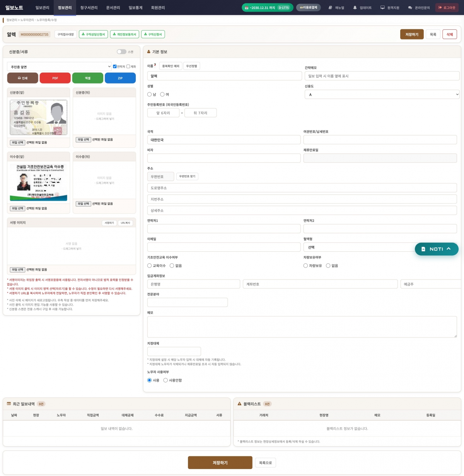Open the 청구서관리 menu
Viewport: 464px width, 476px height.
point(89,8)
